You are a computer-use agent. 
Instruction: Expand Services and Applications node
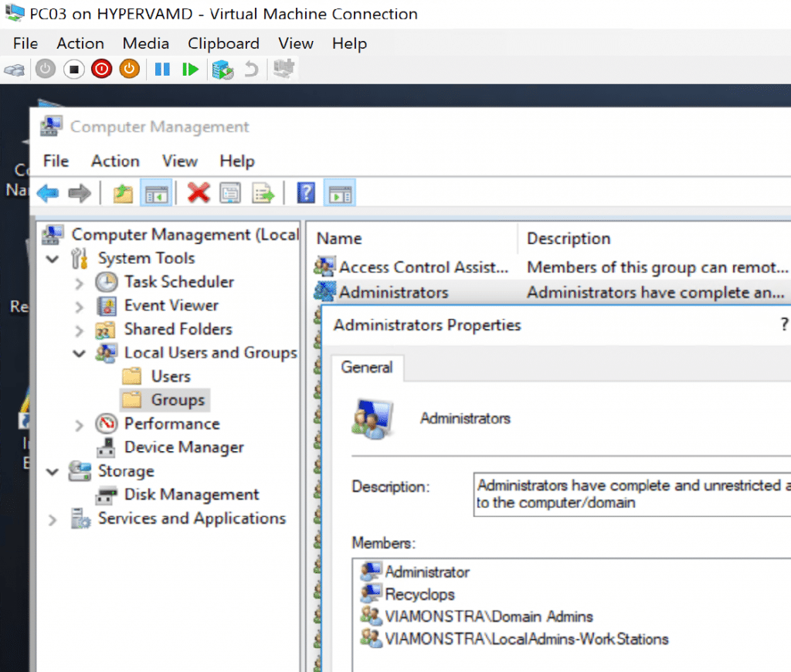click(53, 519)
